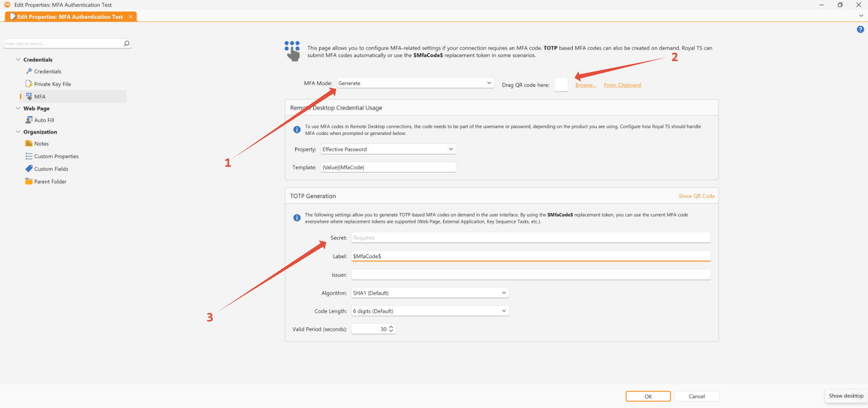Open the Property dropdown, currently Effective Password

[388, 149]
